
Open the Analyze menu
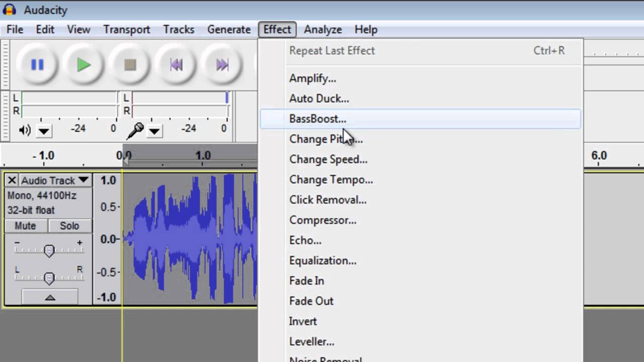coord(323,30)
